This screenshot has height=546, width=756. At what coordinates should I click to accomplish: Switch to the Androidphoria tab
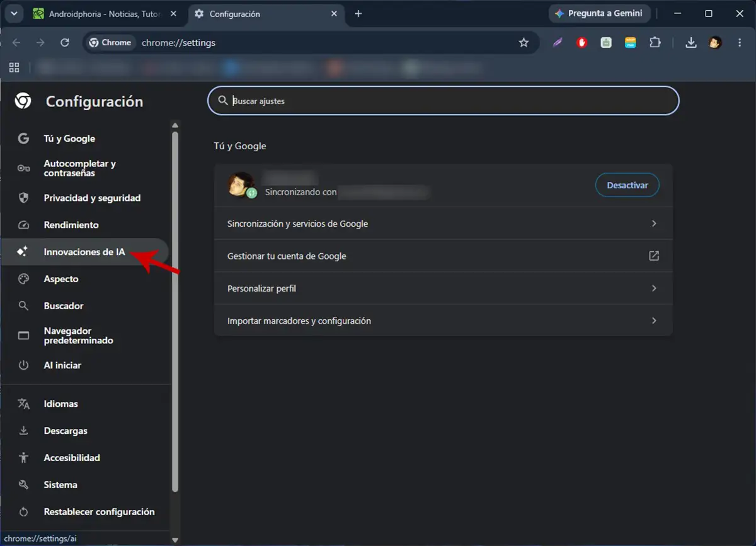(105, 13)
